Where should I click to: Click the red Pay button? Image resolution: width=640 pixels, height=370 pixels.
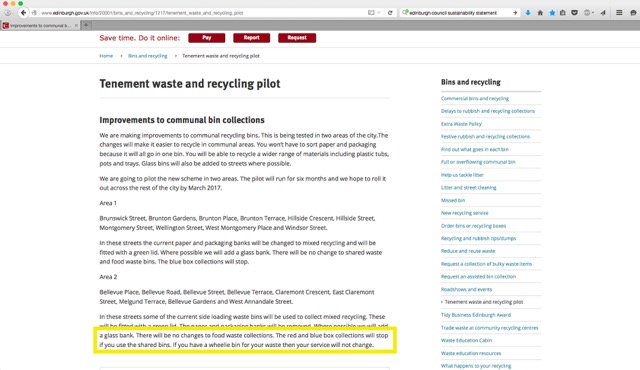coord(207,38)
